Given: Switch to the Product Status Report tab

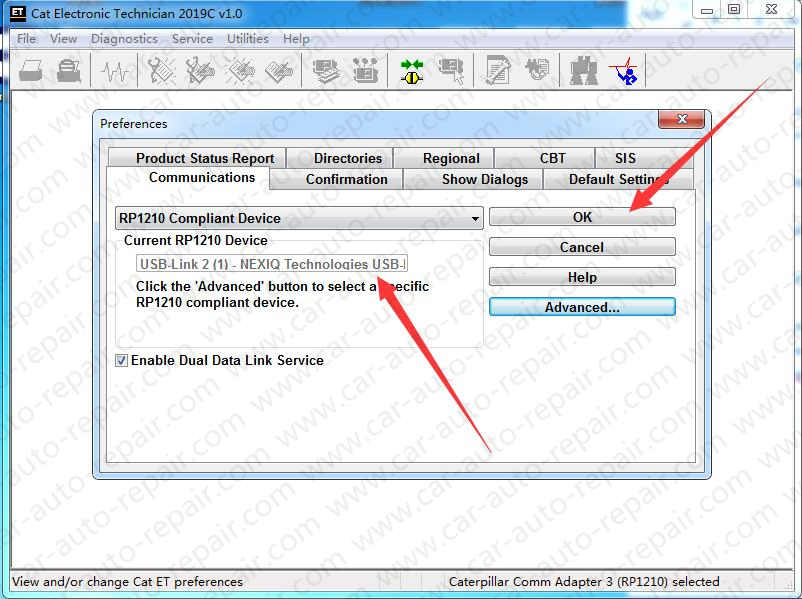Looking at the screenshot, I should 197,158.
